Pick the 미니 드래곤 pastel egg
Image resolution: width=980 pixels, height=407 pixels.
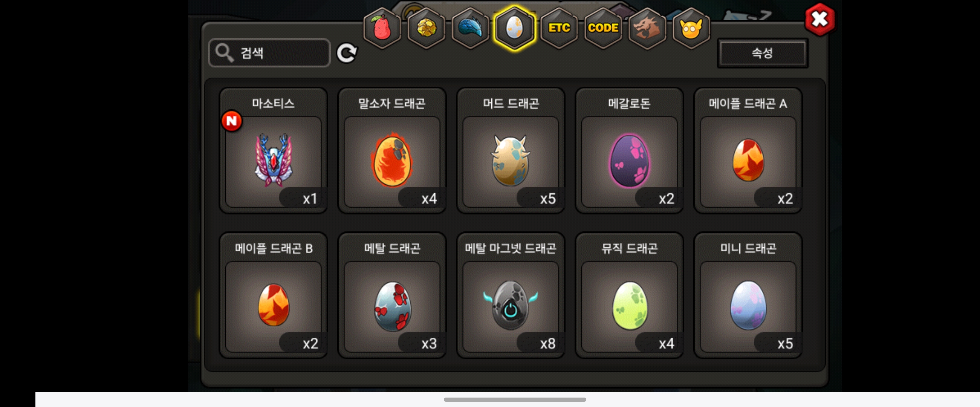748,295
